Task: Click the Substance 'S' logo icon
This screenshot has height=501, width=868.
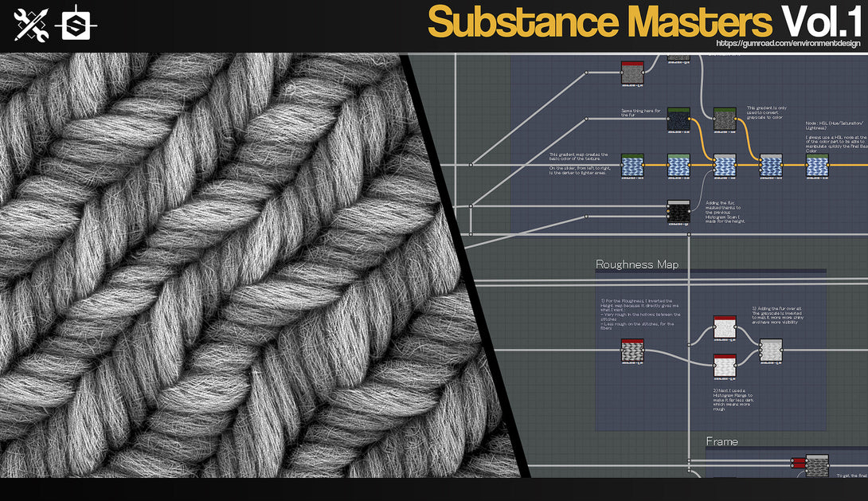Action: [x=76, y=25]
